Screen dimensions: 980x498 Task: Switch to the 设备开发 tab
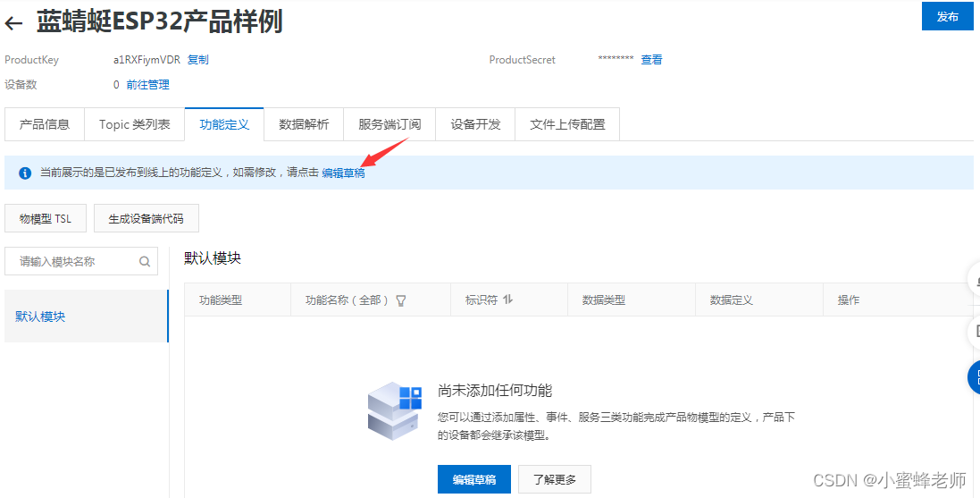point(475,124)
